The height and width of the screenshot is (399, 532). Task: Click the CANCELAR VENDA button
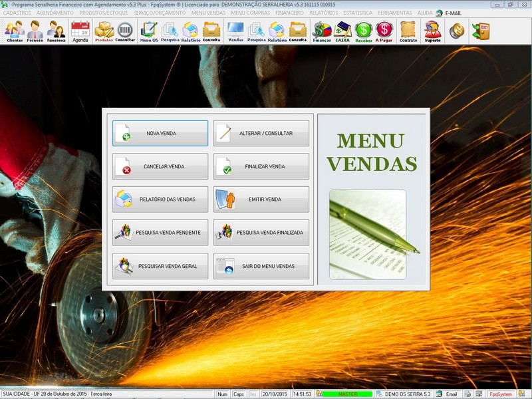click(160, 166)
